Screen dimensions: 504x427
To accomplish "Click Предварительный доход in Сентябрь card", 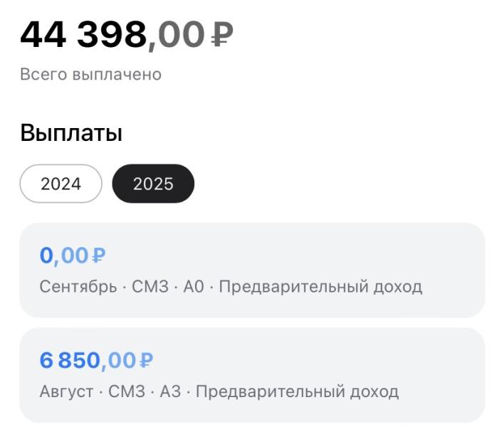I will pyautogui.click(x=320, y=287).
